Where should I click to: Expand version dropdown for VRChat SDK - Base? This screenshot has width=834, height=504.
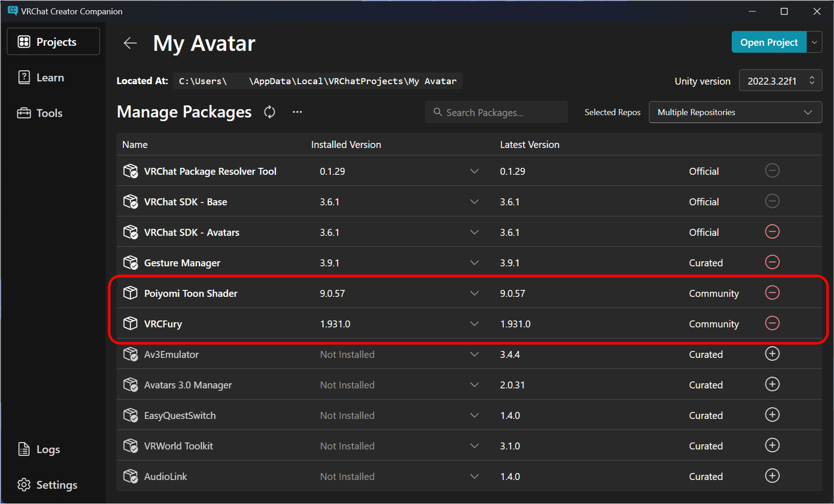pyautogui.click(x=474, y=202)
